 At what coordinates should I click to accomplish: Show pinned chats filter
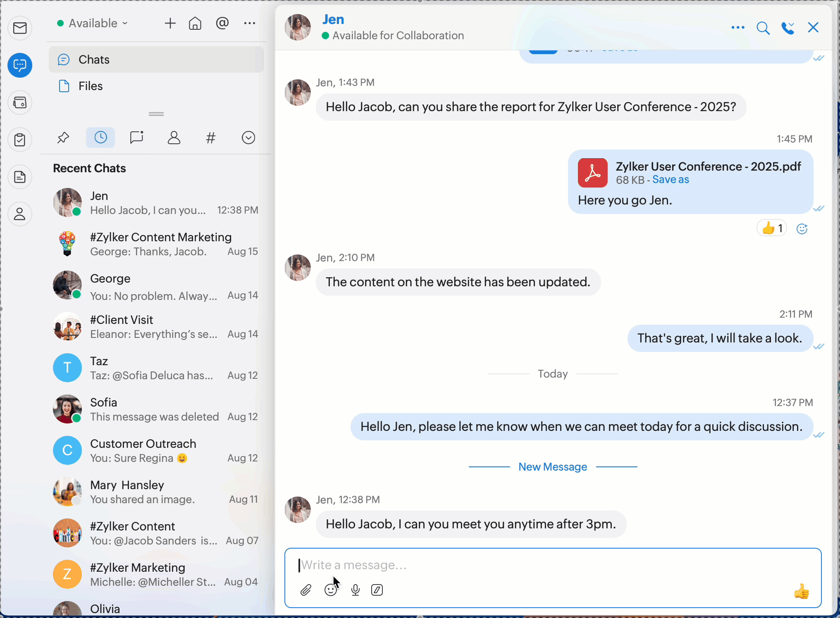pyautogui.click(x=63, y=138)
